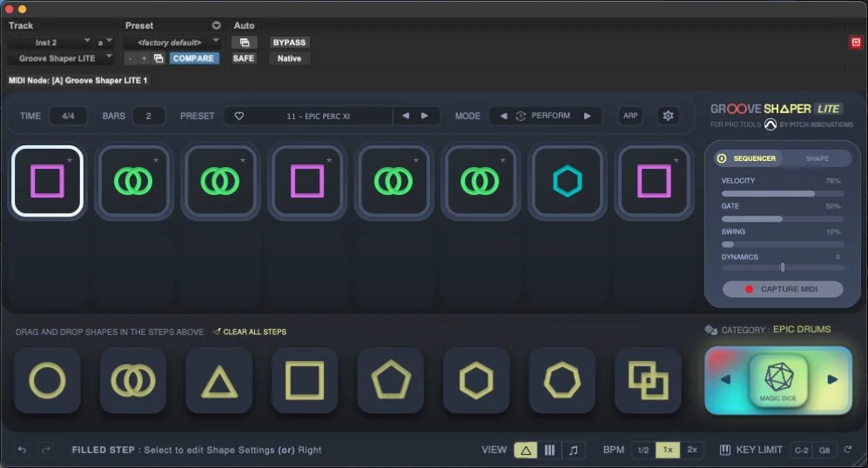
Task: Click key limit low note C-2
Action: pyautogui.click(x=801, y=450)
